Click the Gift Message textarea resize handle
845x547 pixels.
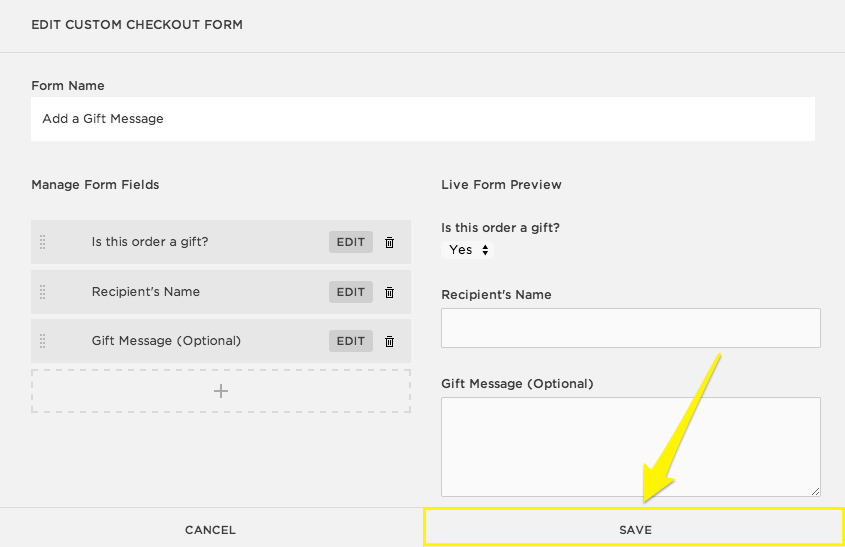click(x=815, y=491)
